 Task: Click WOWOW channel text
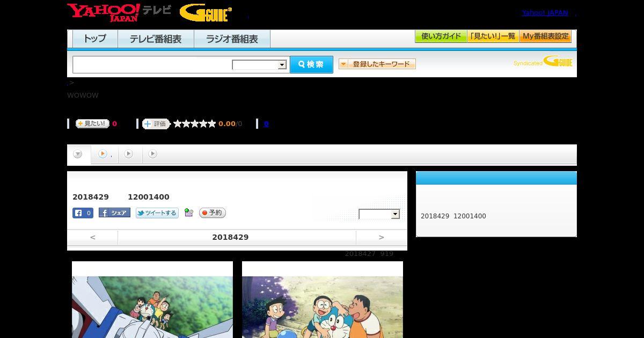click(83, 95)
